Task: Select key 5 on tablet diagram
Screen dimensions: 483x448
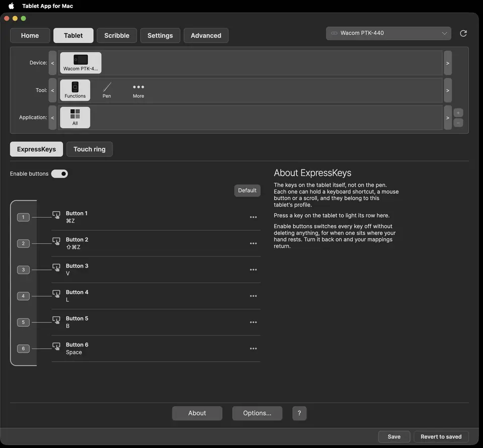Action: (23, 322)
